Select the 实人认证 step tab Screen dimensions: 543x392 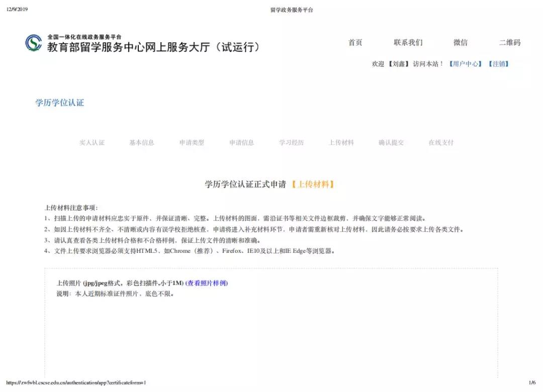pyautogui.click(x=92, y=142)
